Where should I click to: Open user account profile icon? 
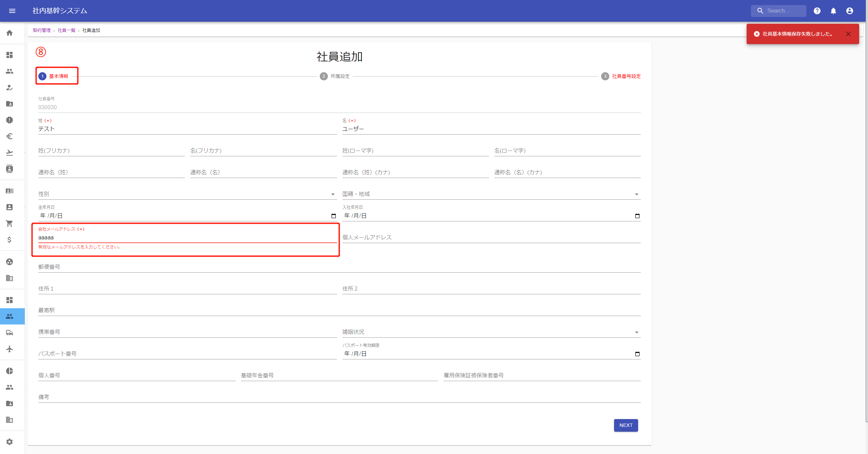(849, 11)
